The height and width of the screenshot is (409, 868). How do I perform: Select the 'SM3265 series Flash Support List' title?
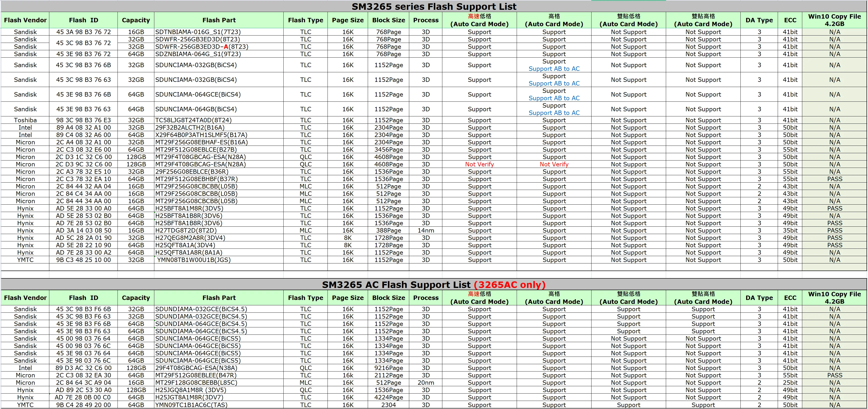[x=434, y=7]
